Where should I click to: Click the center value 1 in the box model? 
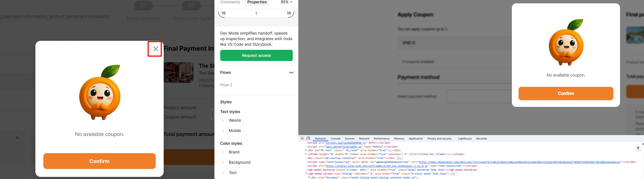256,13
